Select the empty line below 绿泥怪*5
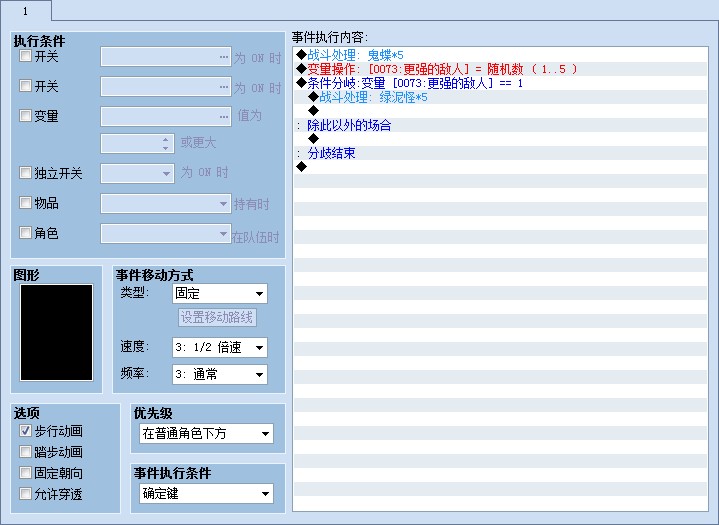This screenshot has height=525, width=719. [500, 111]
